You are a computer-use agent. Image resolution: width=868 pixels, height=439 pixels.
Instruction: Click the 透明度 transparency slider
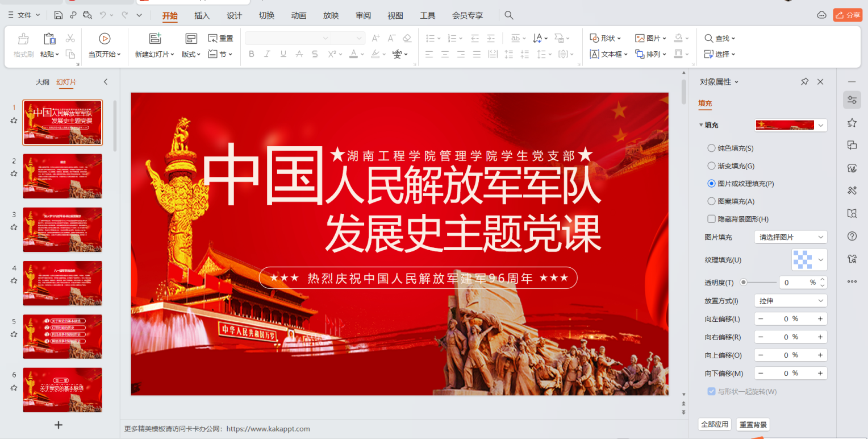[758, 282]
